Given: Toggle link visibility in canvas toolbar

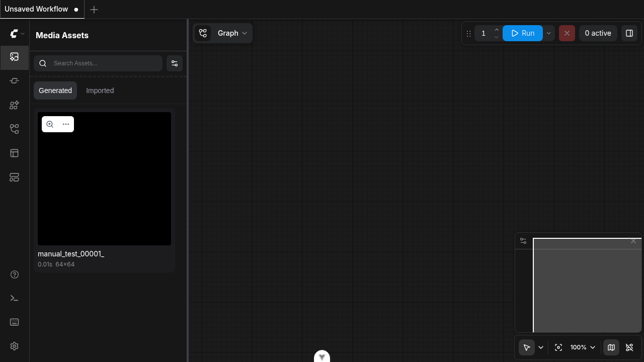Looking at the screenshot, I should (x=629, y=347).
